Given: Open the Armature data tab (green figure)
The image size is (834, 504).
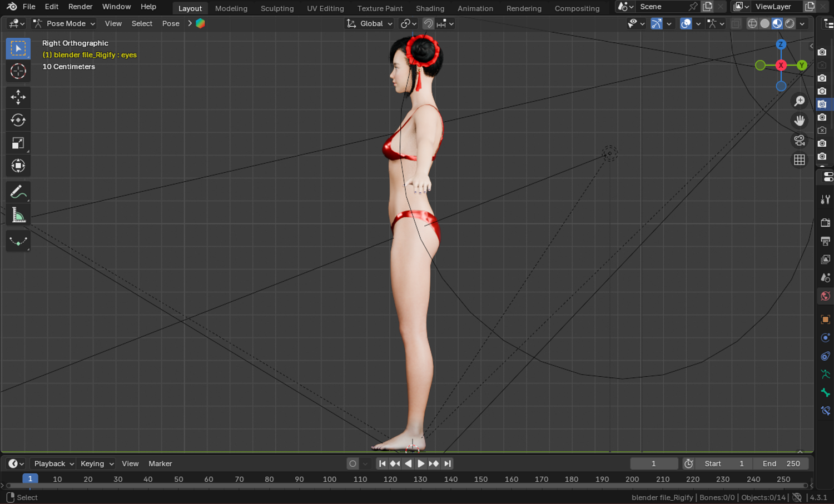Looking at the screenshot, I should tap(825, 375).
